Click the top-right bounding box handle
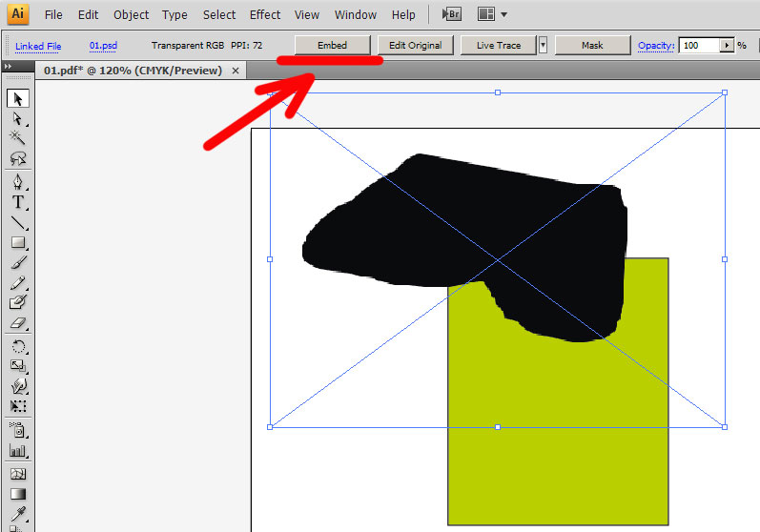Image resolution: width=760 pixels, height=532 pixels. (725, 92)
